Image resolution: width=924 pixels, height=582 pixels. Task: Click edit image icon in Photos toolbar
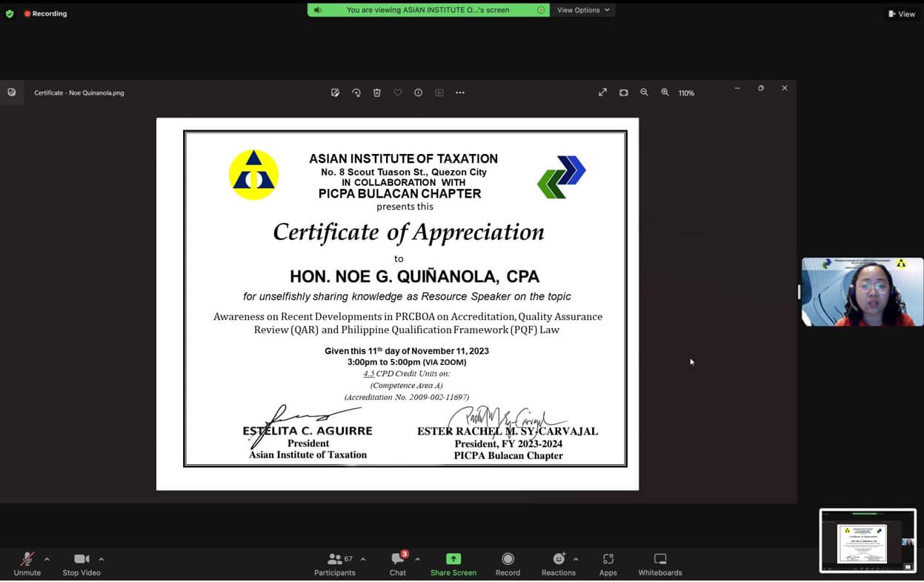click(335, 93)
